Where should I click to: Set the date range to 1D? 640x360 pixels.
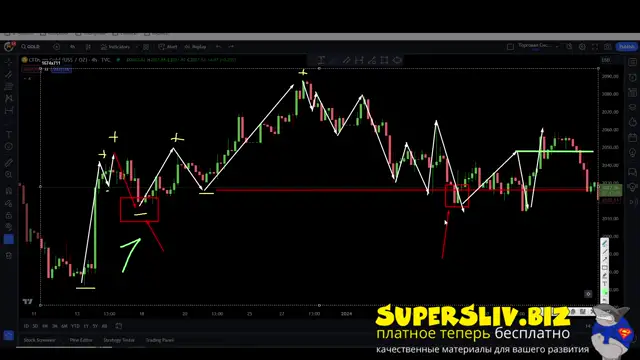pyautogui.click(x=26, y=326)
